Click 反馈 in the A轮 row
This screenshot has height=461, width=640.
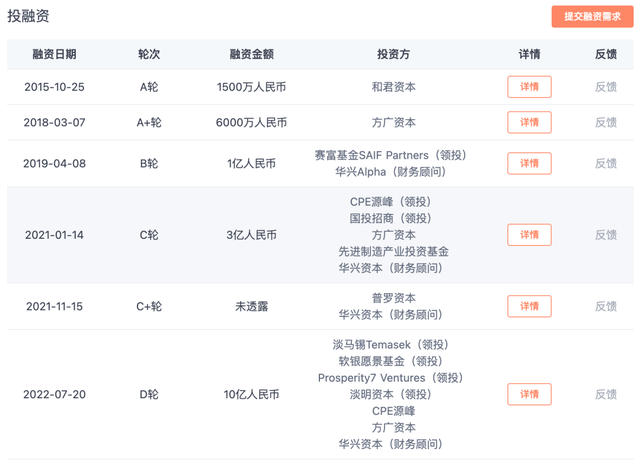point(606,87)
